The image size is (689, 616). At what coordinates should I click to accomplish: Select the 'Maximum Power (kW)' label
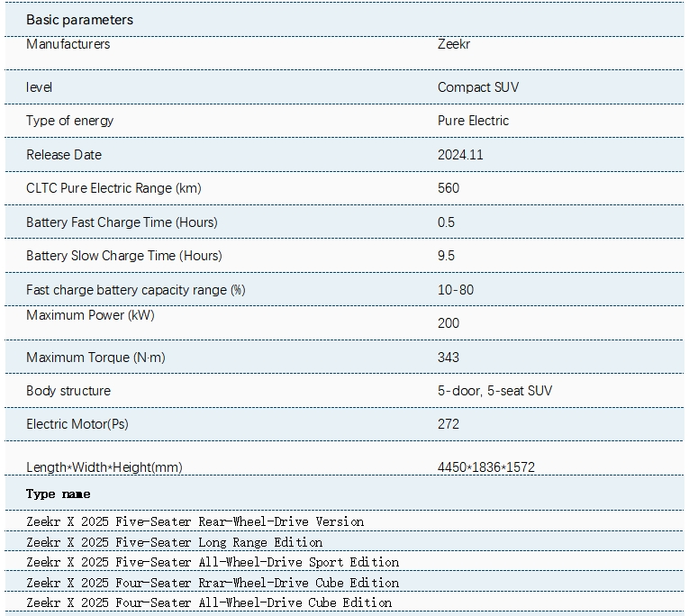tap(91, 315)
